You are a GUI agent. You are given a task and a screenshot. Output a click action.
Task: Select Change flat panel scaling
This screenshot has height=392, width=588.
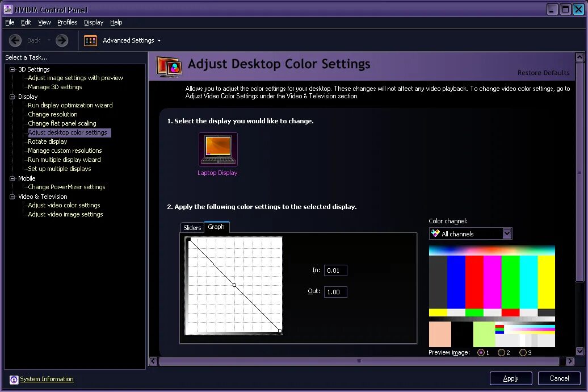(x=62, y=123)
